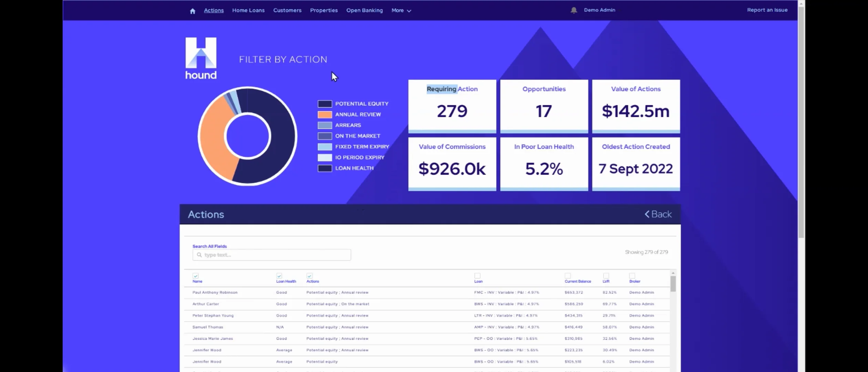Screen dimensions: 868x372
Task: Focus the Search All Fields input
Action: coord(271,255)
